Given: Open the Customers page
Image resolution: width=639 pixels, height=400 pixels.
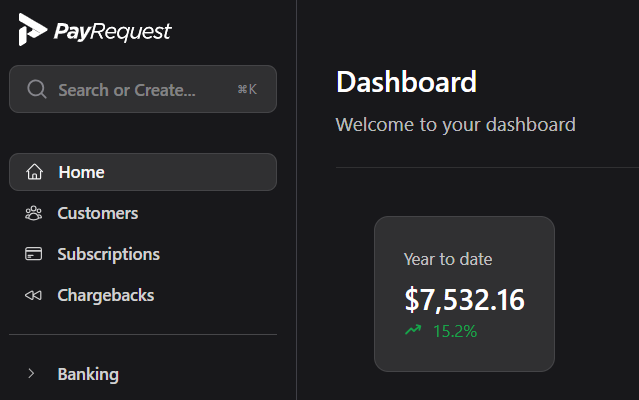Looking at the screenshot, I should pyautogui.click(x=98, y=213).
